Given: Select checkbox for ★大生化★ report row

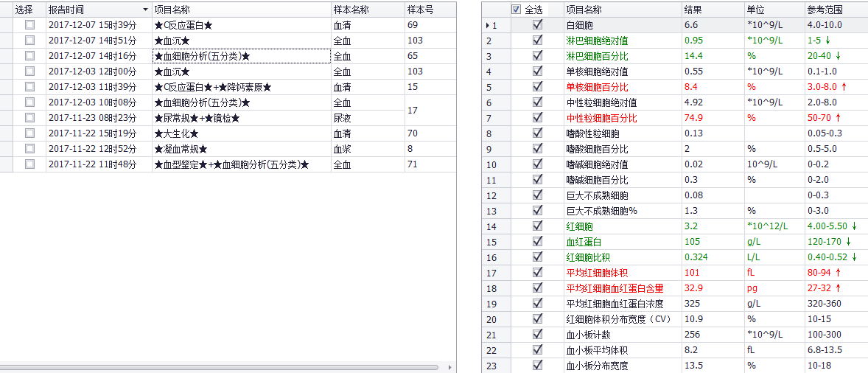Looking at the screenshot, I should [x=29, y=133].
